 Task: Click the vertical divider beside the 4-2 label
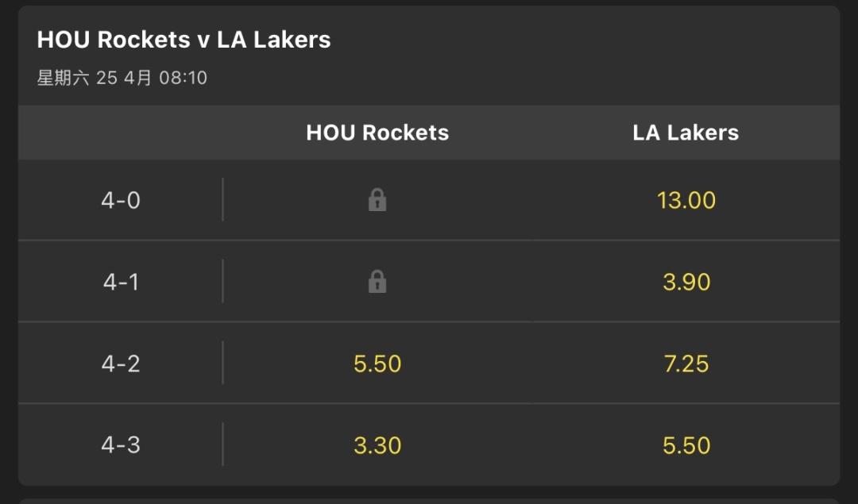(222, 364)
